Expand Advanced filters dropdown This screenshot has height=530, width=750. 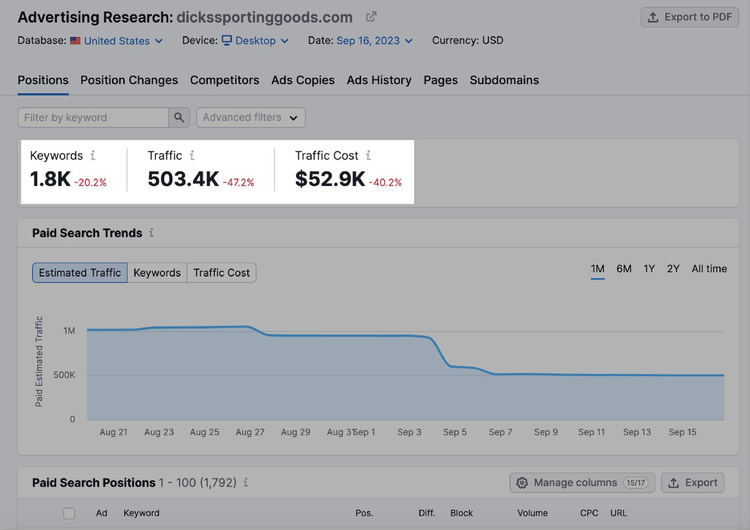point(251,117)
